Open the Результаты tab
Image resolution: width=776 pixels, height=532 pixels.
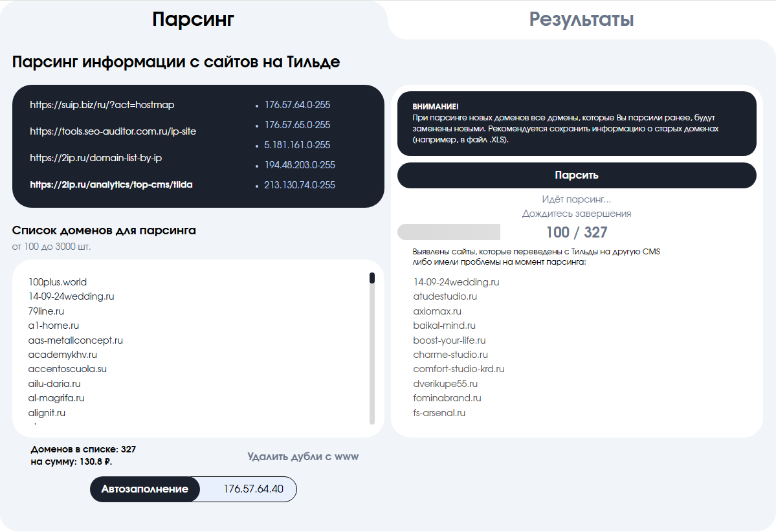(581, 20)
